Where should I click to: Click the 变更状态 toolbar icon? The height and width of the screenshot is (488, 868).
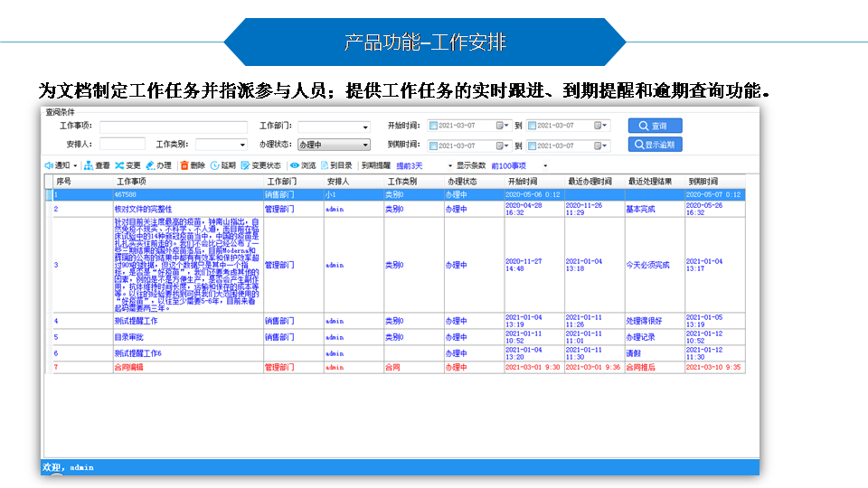[x=245, y=165]
